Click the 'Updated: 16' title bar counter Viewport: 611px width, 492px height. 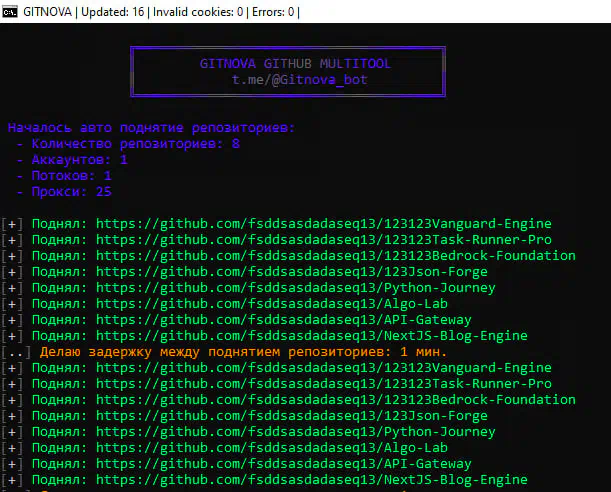pyautogui.click(x=113, y=12)
